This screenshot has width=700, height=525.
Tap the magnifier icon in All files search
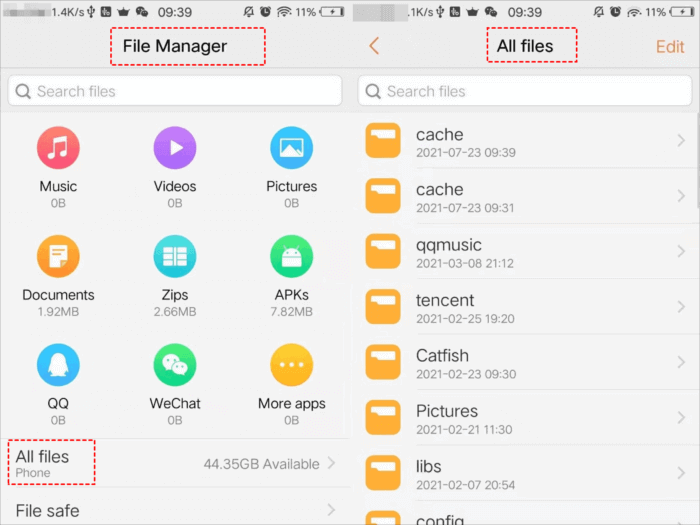[x=373, y=92]
